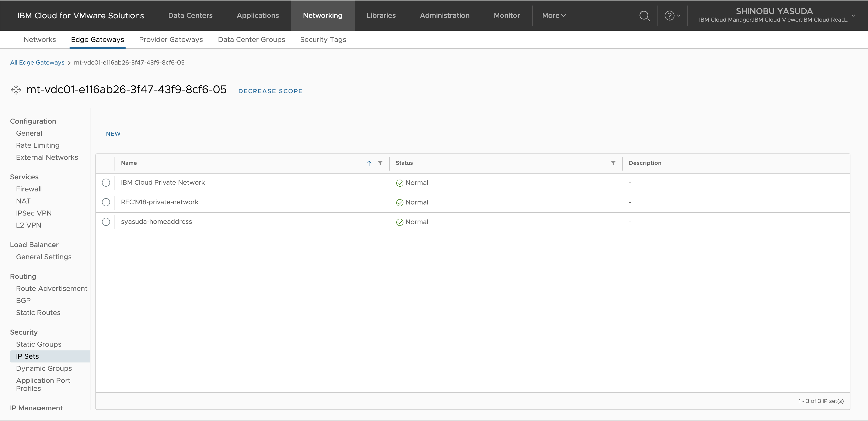
Task: Select the IBM Cloud Private Network radio button
Action: click(106, 183)
